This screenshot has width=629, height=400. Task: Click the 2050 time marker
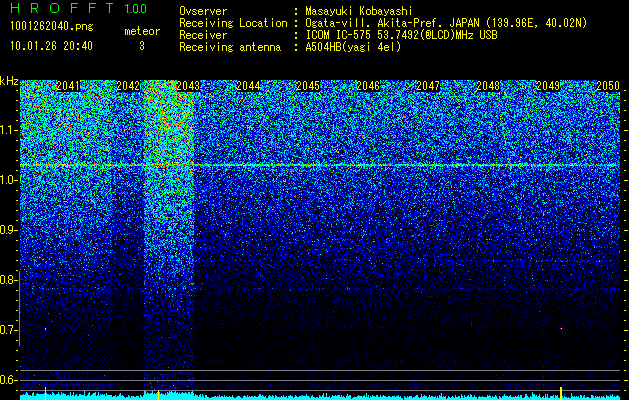[608, 86]
